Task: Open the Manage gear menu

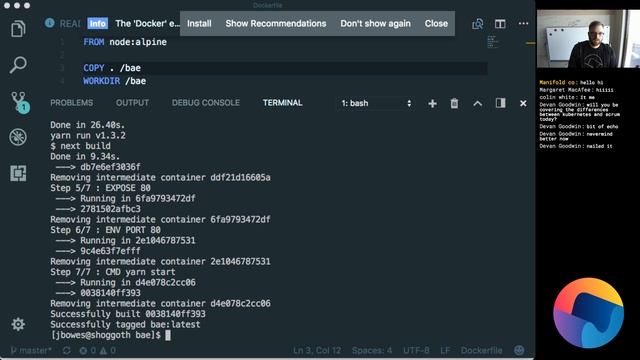Action: coord(18,324)
